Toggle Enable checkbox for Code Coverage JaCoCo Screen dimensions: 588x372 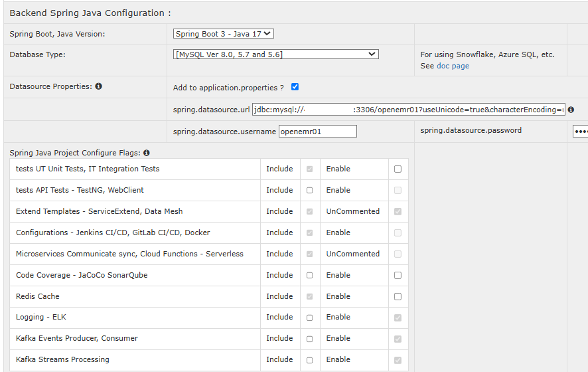click(x=398, y=276)
